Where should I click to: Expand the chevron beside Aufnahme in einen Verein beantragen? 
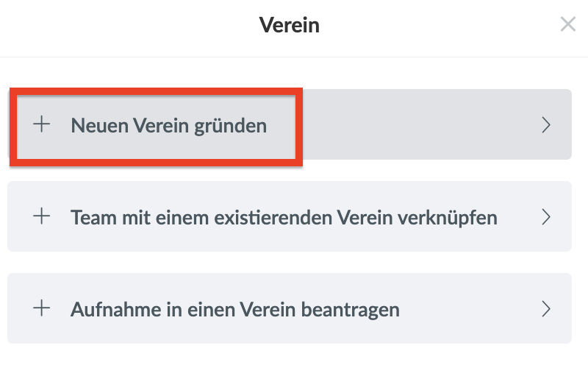point(545,308)
